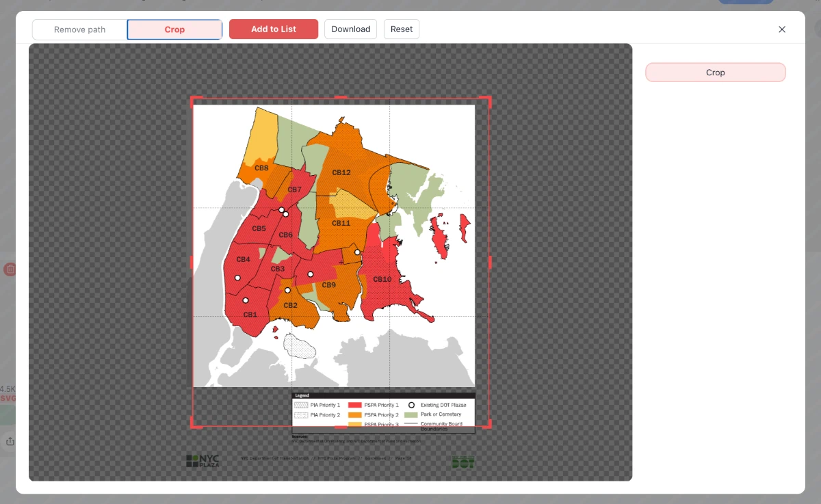The height and width of the screenshot is (504, 821).
Task: Select the CB1 district on the map
Action: pyautogui.click(x=250, y=315)
